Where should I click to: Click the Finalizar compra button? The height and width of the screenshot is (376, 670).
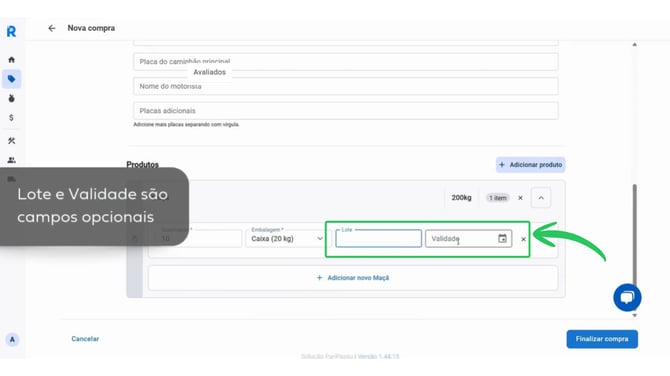tap(602, 339)
